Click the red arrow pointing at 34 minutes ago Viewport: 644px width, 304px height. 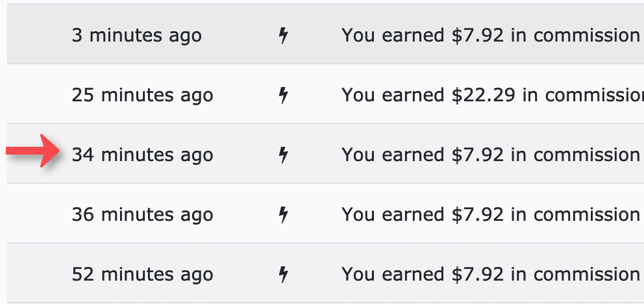click(33, 151)
